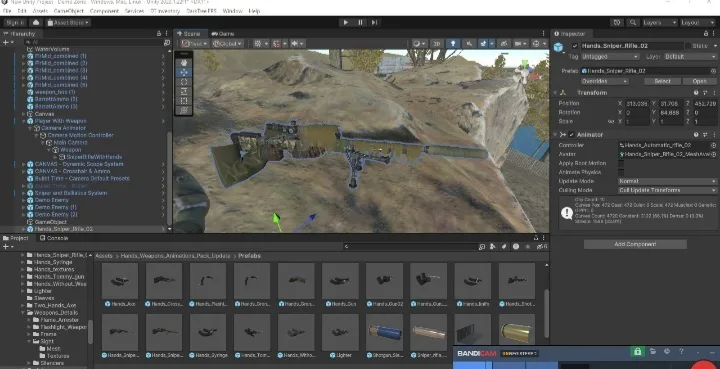Click the Play button
This screenshot has width=720, height=369.
(x=346, y=22)
